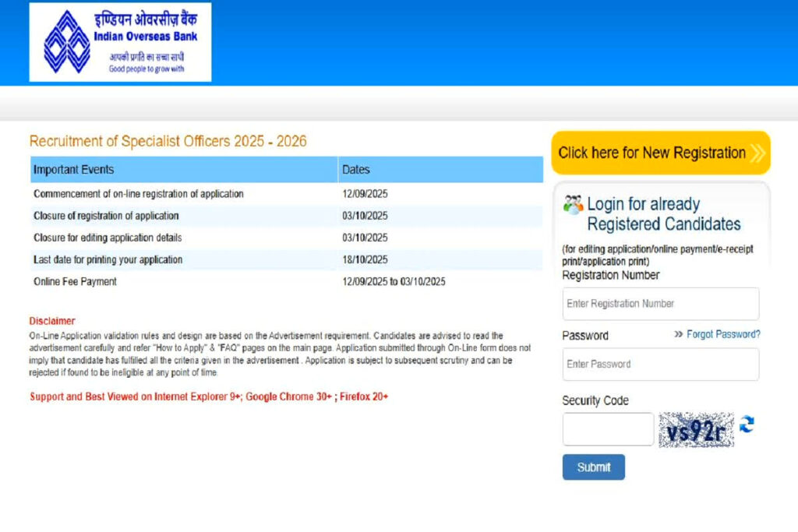
Task: Click the Security Code input box
Action: (607, 428)
